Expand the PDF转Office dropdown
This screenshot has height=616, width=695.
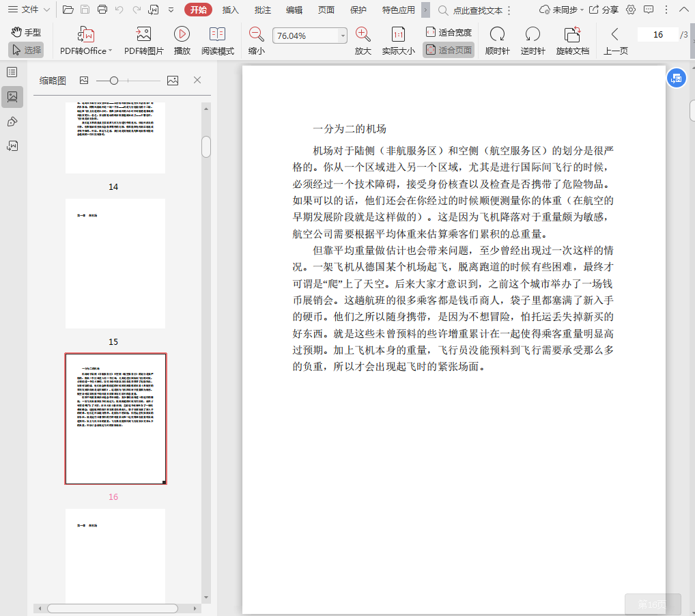pos(111,51)
